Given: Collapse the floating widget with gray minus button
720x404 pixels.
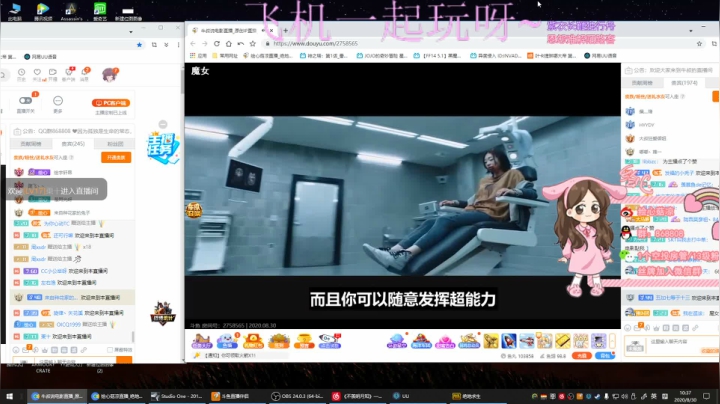Looking at the screenshot, I should pos(163,124).
